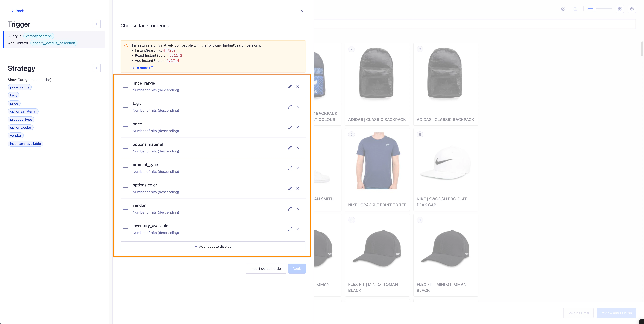Add a new Trigger using the plus icon

(x=97, y=24)
